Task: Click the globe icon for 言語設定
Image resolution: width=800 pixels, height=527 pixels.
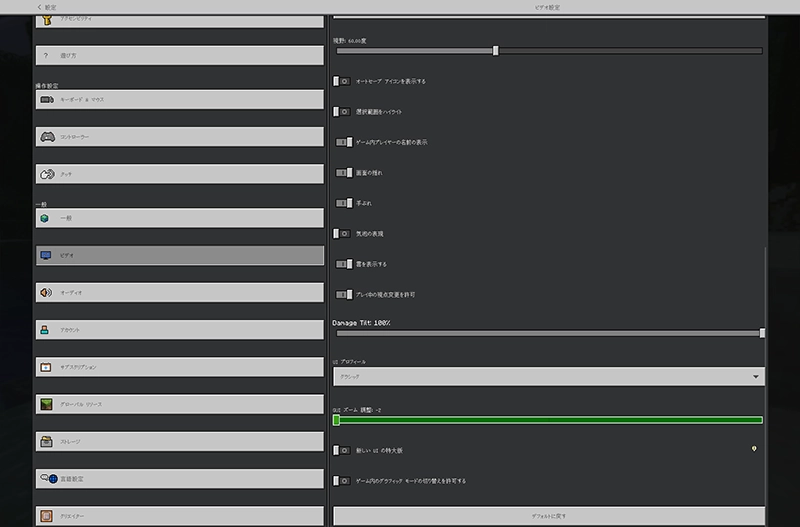Action: coord(47,479)
